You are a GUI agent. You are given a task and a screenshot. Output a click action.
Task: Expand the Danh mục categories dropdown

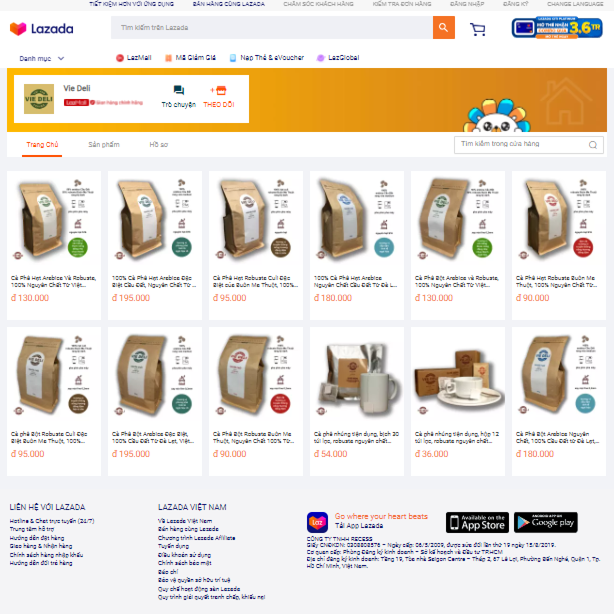[x=42, y=58]
